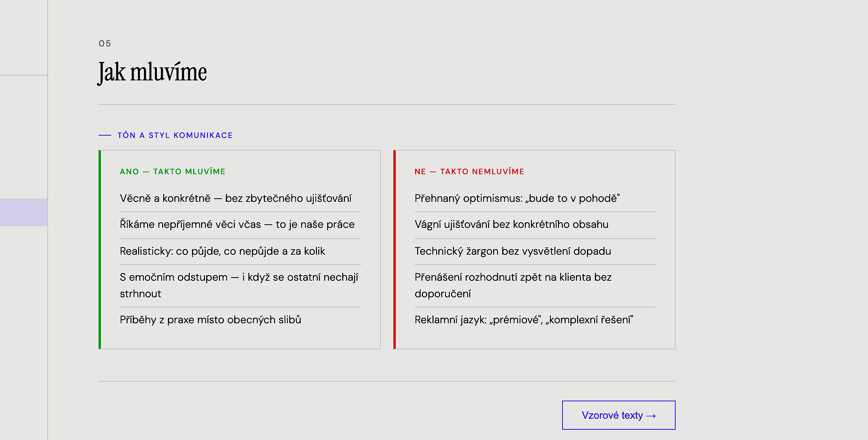The width and height of the screenshot is (868, 440).
Task: Select the Přenášení rozhodnutí zpět item
Action: [513, 285]
